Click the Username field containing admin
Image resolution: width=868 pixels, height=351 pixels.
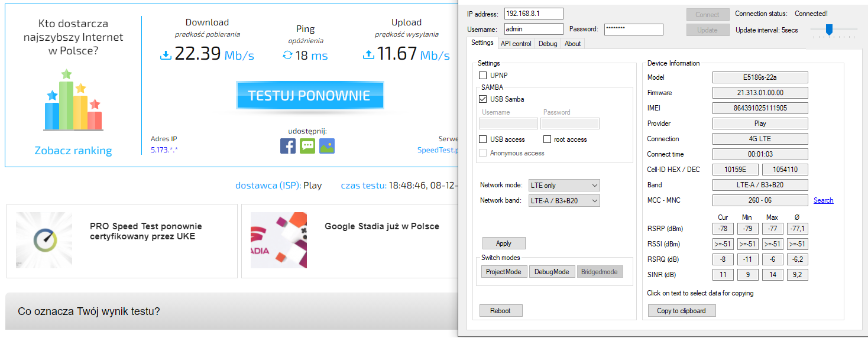pos(533,29)
